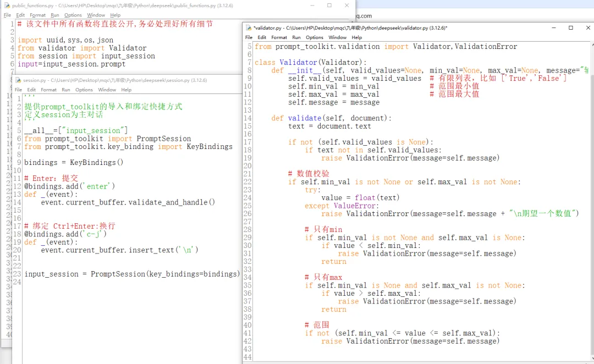Open Window menu in session.py window
The height and width of the screenshot is (364, 594).
107,90
